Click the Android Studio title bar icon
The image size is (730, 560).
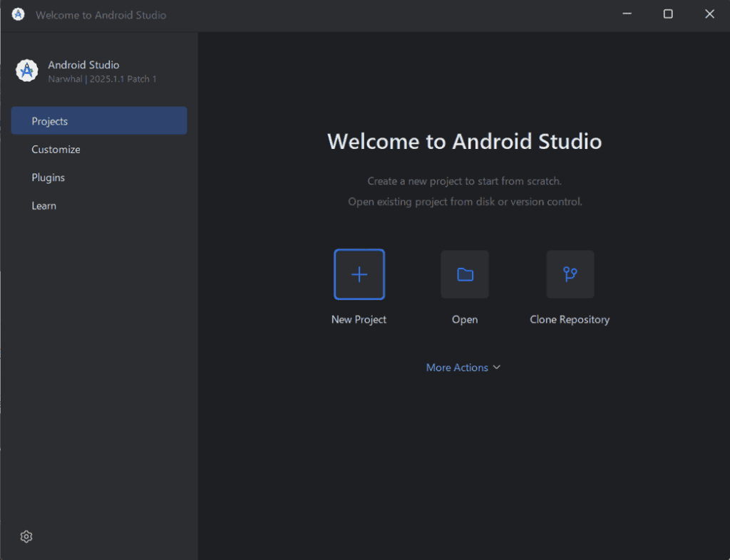(x=18, y=14)
